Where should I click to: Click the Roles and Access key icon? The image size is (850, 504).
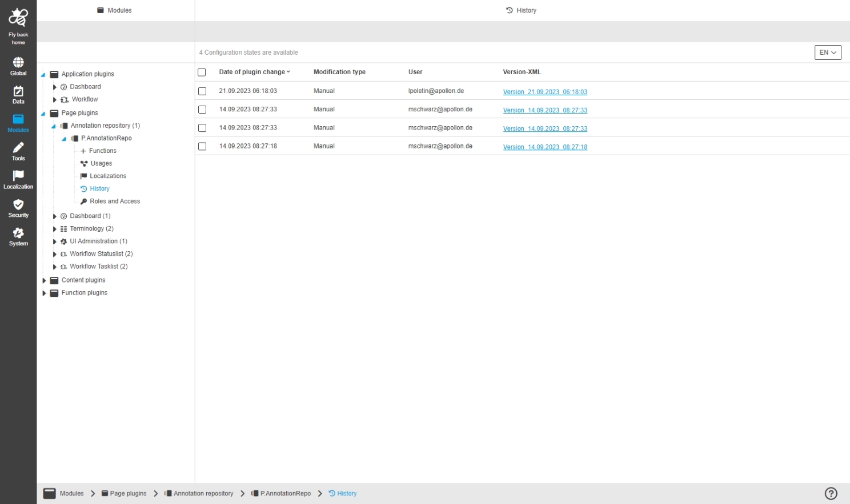[84, 201]
